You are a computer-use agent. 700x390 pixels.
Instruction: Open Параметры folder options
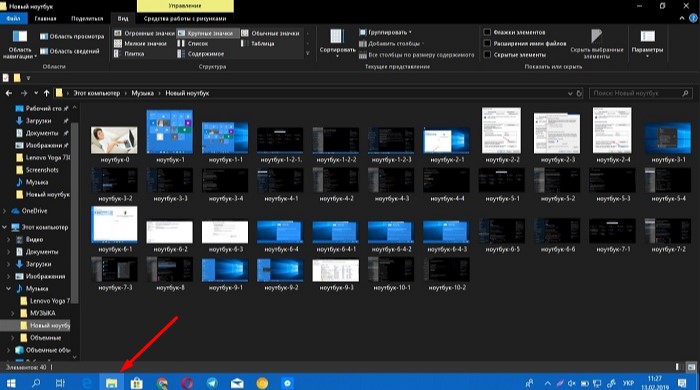(647, 44)
